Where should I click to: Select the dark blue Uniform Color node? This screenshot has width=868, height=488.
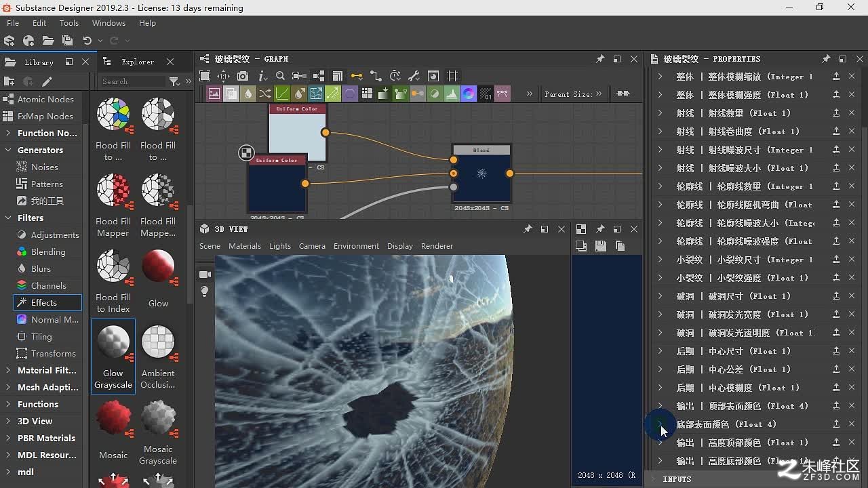(277, 184)
